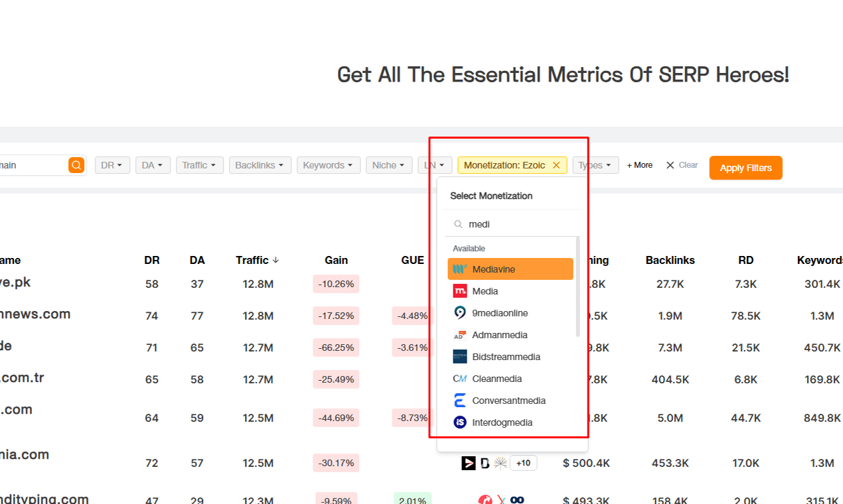
Task: Open the DA filter dropdown
Action: pyautogui.click(x=153, y=165)
